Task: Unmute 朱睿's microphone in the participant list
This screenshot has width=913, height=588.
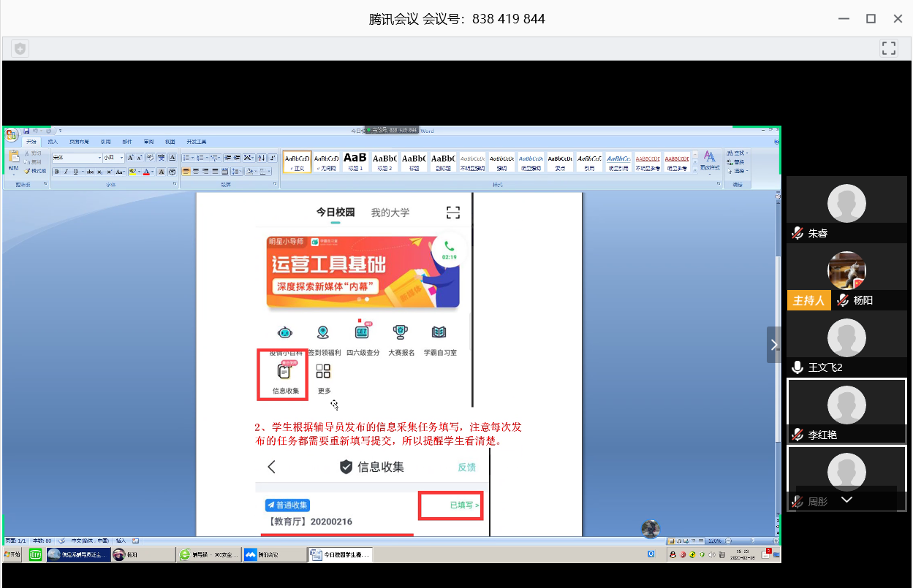Action: (798, 233)
